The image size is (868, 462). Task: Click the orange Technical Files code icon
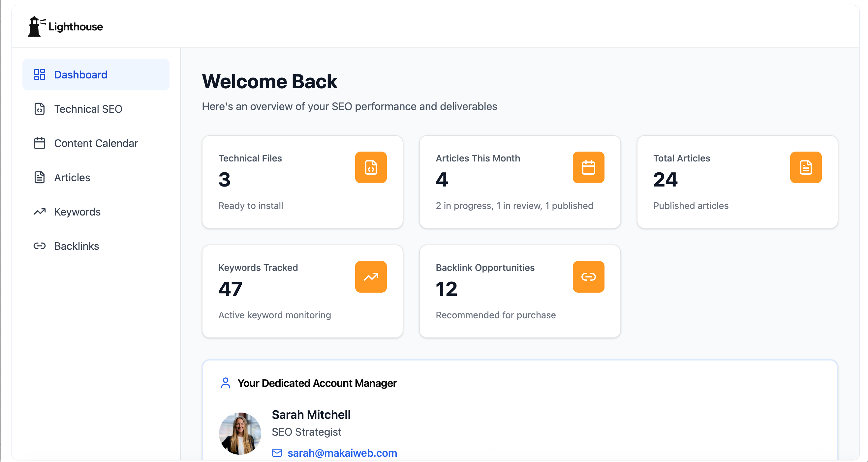pyautogui.click(x=371, y=167)
